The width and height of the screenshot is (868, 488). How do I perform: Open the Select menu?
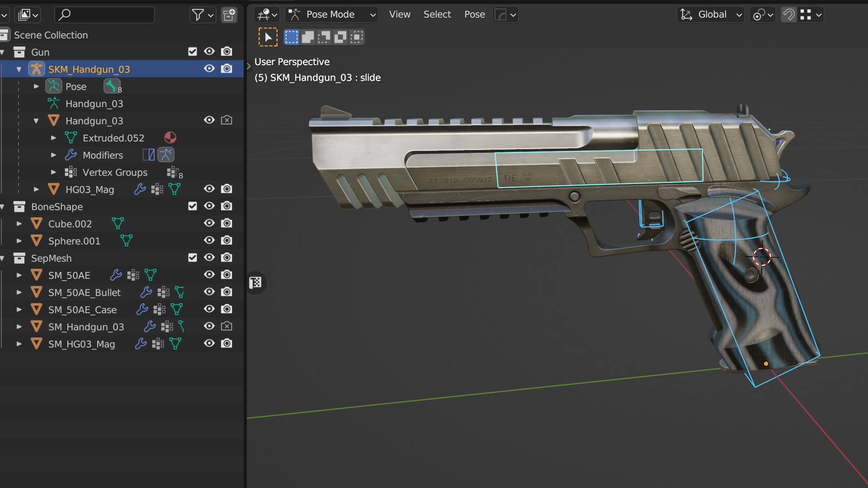[x=437, y=14]
